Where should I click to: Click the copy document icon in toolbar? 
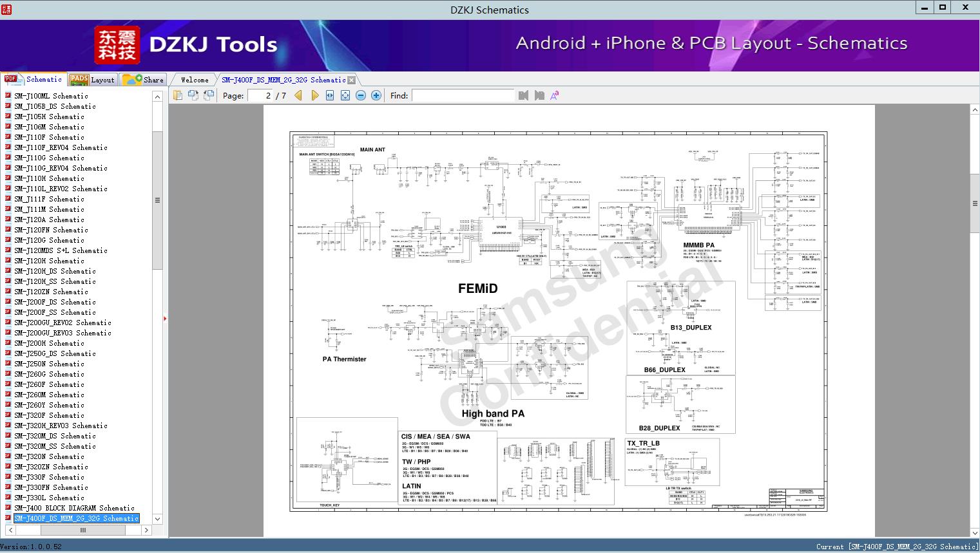coord(178,95)
